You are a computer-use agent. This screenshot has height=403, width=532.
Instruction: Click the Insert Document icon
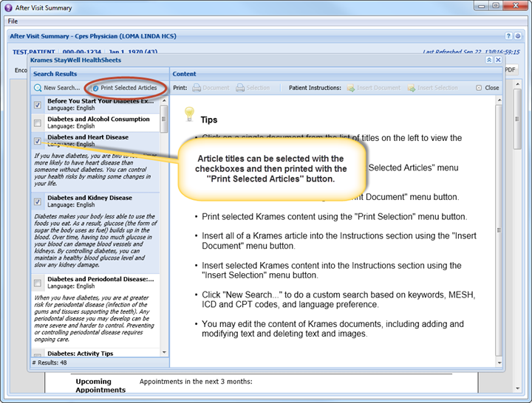point(350,88)
